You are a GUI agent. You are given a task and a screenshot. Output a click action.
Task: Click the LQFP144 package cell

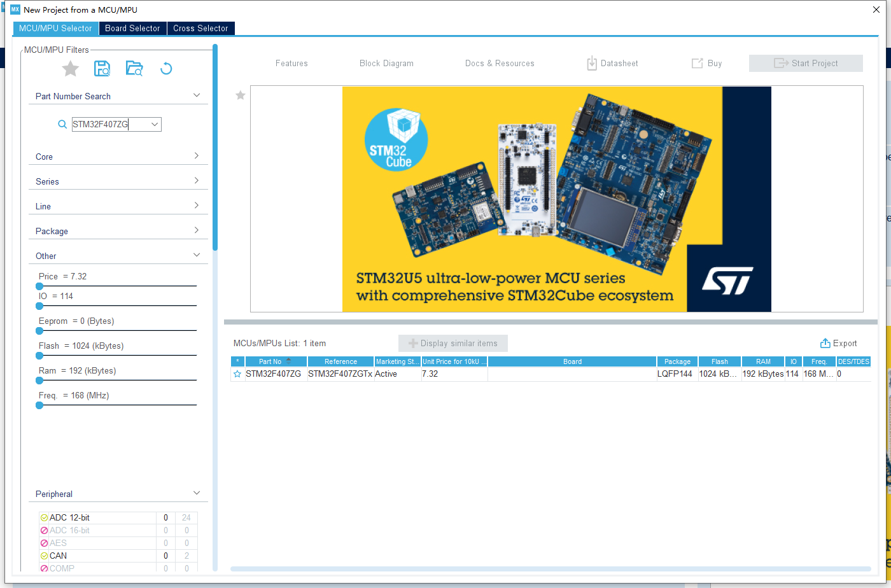click(677, 374)
